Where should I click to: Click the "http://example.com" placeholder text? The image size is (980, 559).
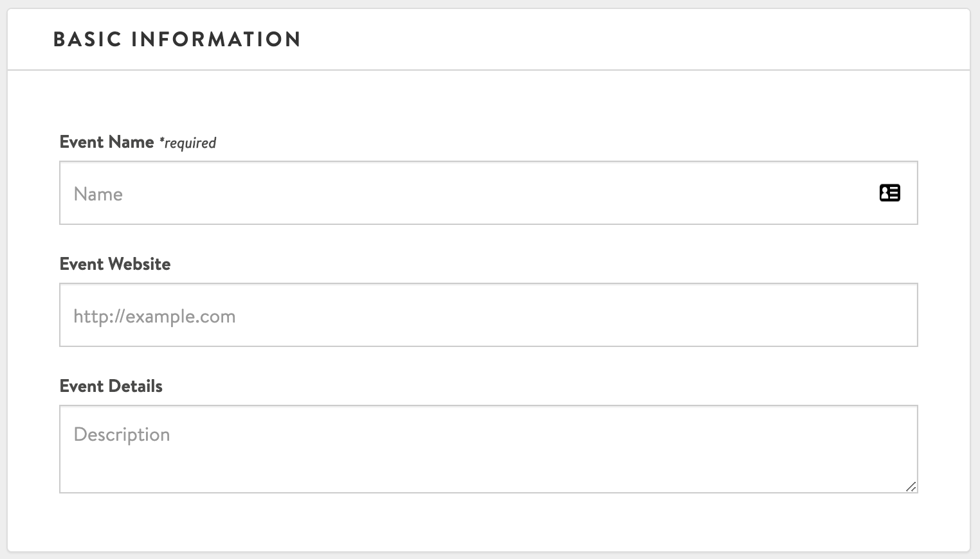154,316
